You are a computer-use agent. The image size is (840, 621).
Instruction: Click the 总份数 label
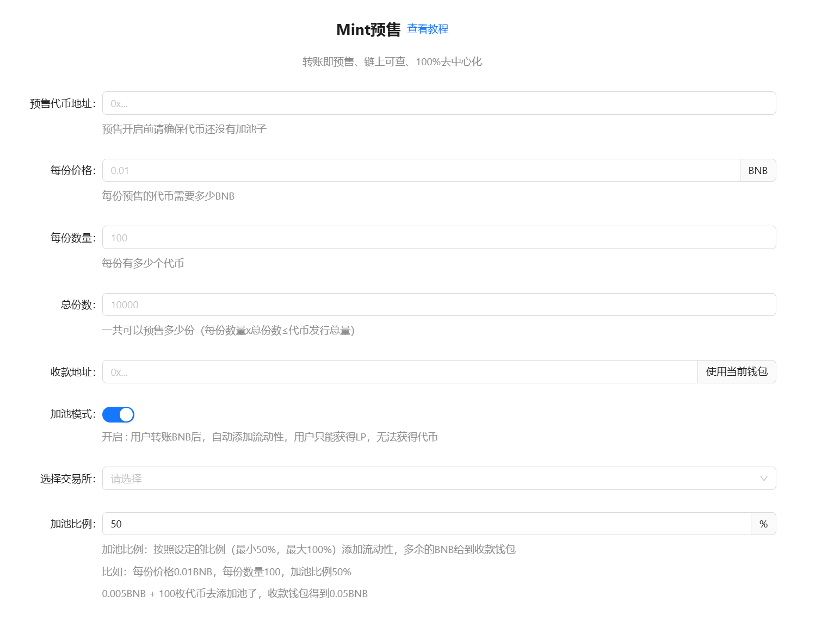77,305
